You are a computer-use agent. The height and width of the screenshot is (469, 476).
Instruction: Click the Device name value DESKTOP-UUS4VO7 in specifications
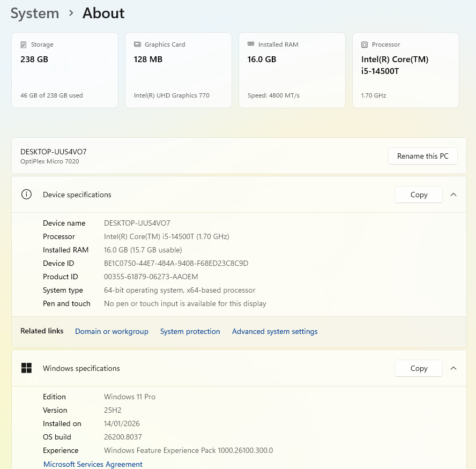click(137, 223)
